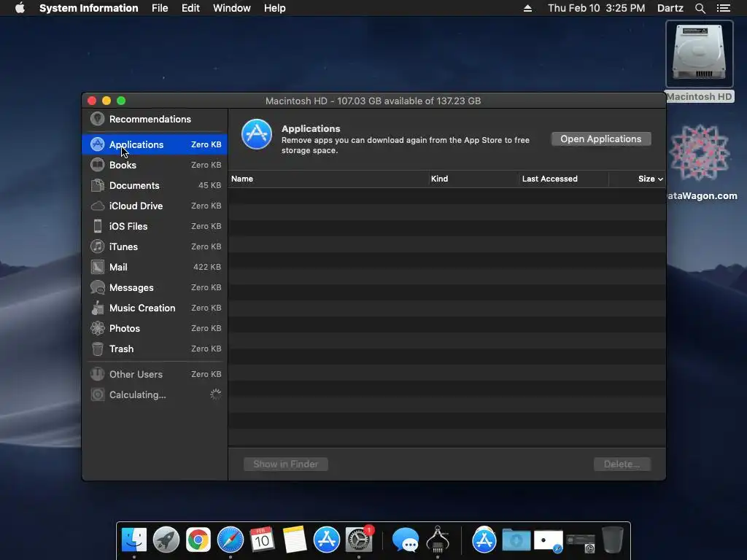Click the Macintosh HD desktop drive icon

(x=699, y=53)
